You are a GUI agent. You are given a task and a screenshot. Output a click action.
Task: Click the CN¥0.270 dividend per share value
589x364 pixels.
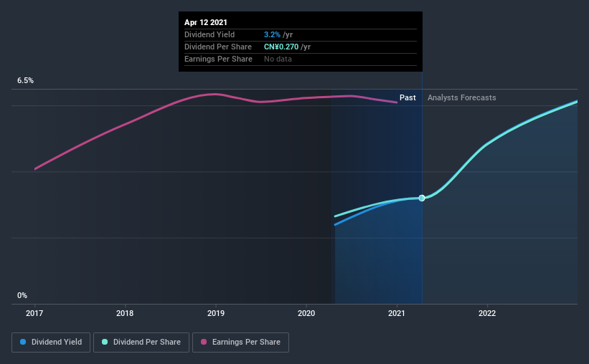click(x=281, y=47)
